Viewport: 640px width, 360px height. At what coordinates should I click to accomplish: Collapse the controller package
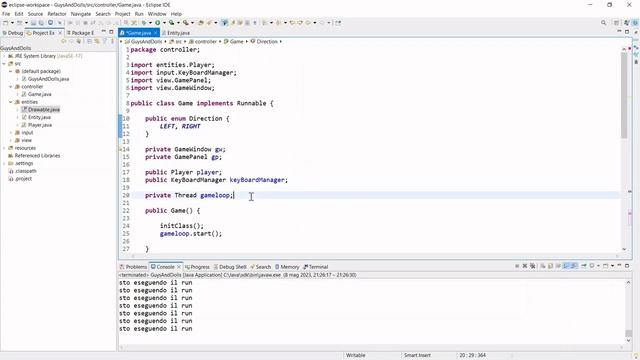[11, 87]
